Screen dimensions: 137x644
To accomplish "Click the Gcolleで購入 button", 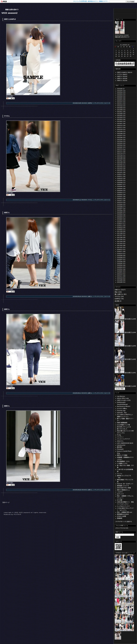I will pos(120,389).
